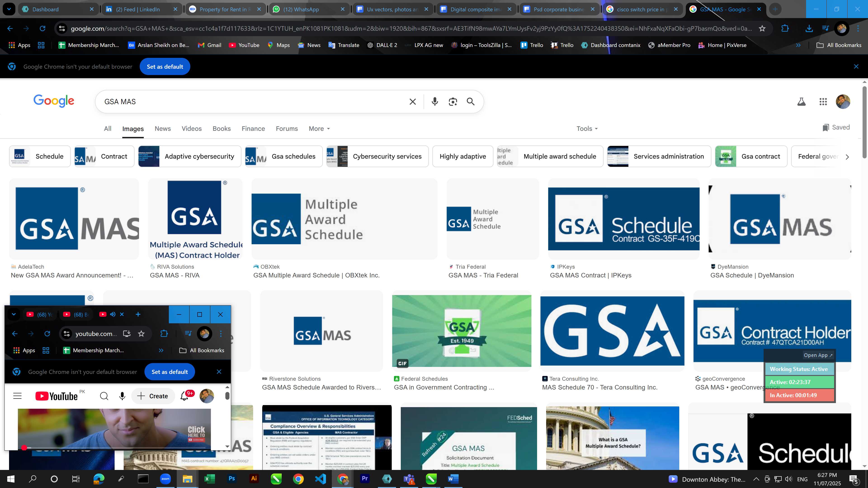
Task: Switch to the News results tab
Action: pyautogui.click(x=163, y=129)
